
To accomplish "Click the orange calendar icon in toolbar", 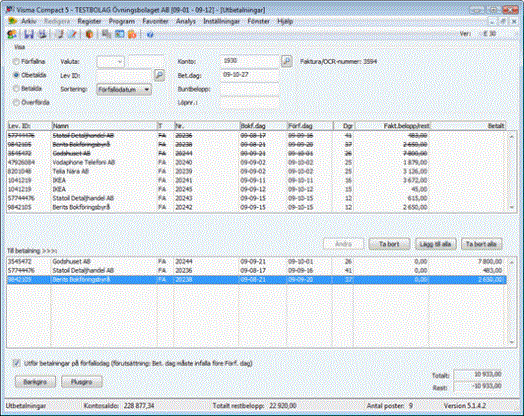I will 132,34.
